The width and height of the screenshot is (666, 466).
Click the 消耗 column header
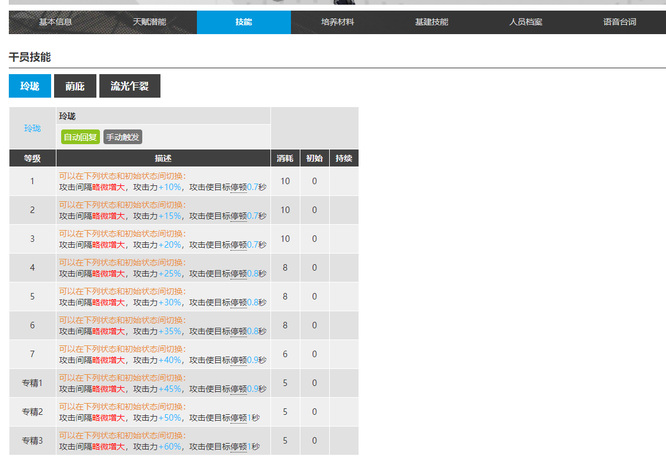285,158
